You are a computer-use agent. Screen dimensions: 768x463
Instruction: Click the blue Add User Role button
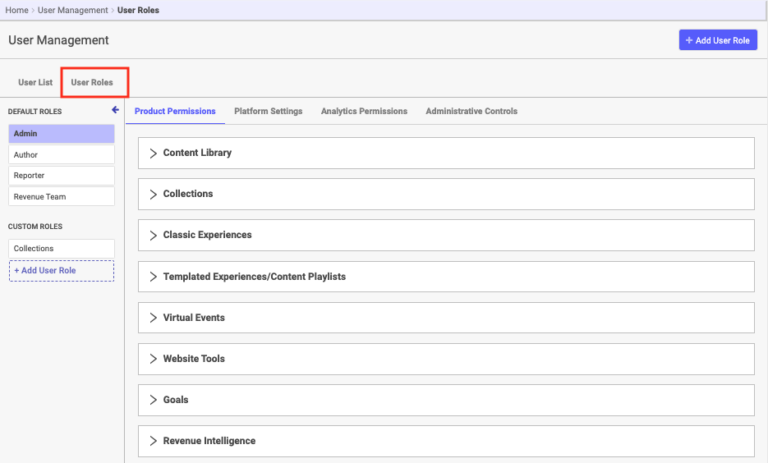(x=718, y=40)
